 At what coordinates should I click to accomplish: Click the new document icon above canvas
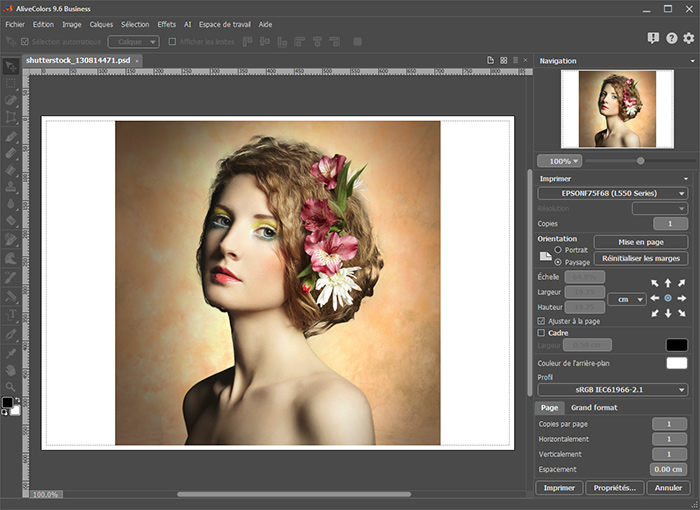[x=490, y=60]
